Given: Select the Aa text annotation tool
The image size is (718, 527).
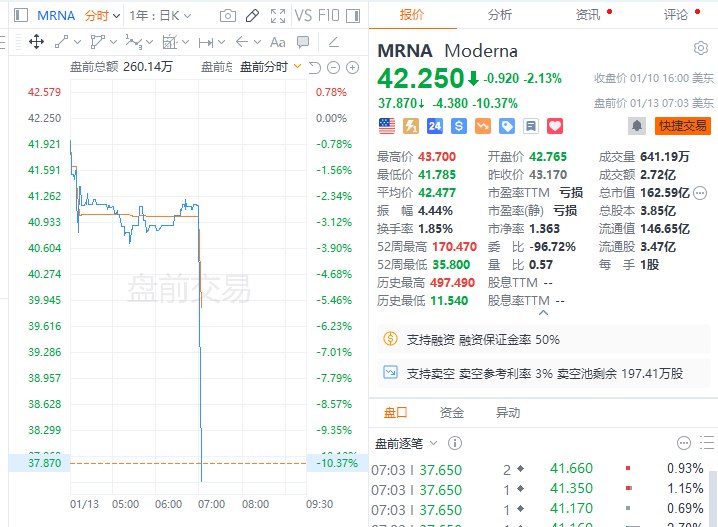Looking at the screenshot, I should 277,43.
